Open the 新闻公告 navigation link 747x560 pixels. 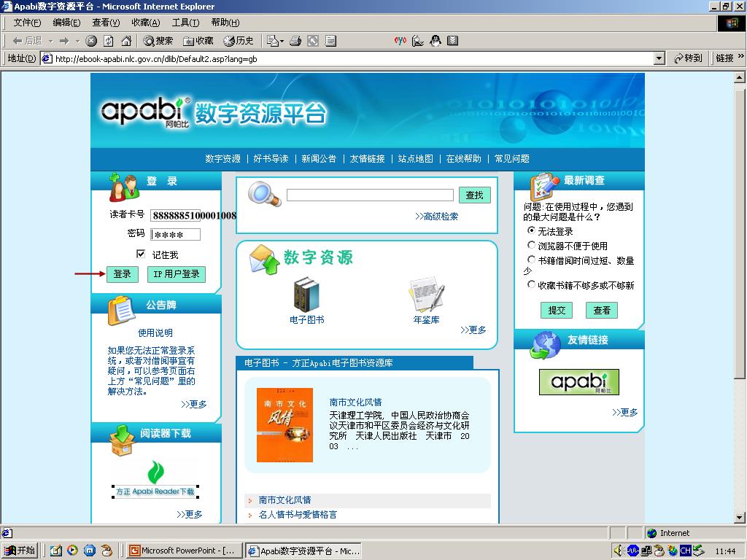pos(320,158)
